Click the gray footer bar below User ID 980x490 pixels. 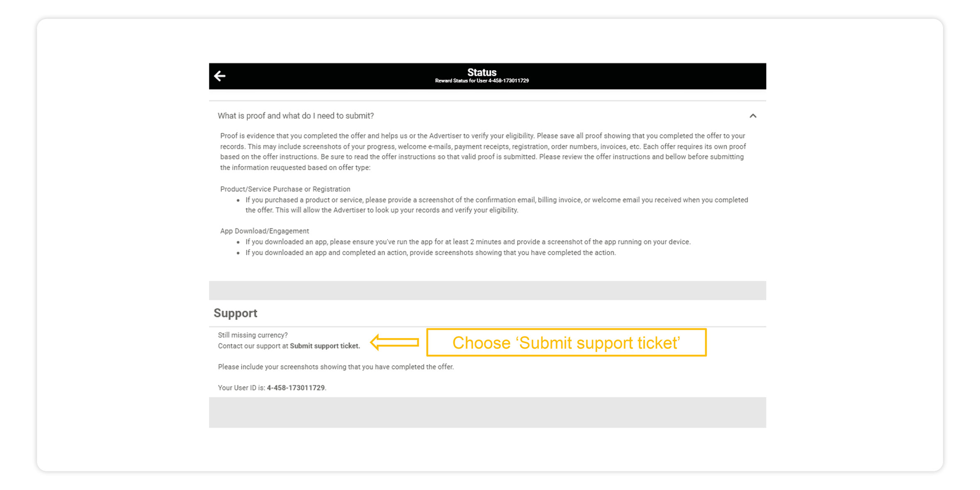point(487,412)
